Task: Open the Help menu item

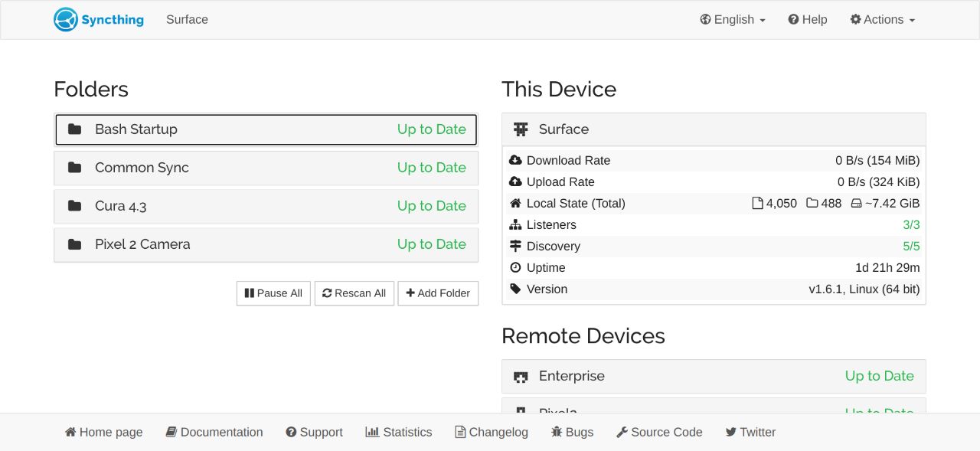Action: click(x=808, y=20)
